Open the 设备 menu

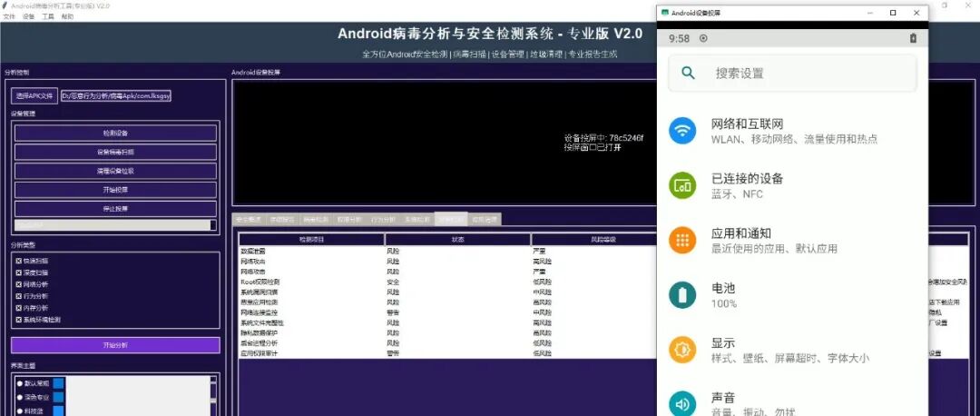click(x=29, y=17)
